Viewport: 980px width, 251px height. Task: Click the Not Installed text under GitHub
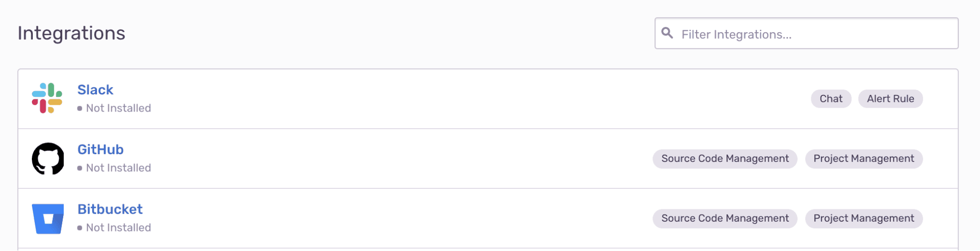119,168
